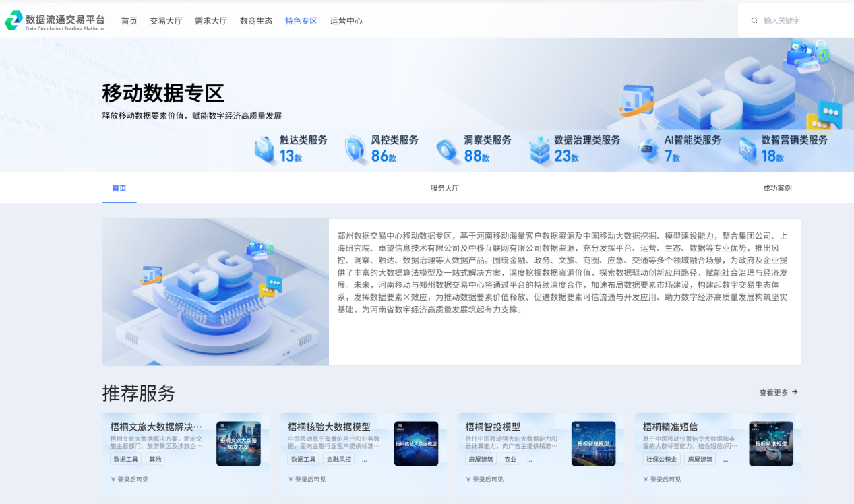854x504 pixels.
Task: Click 房屋建筑 tag on 梧桐精准短信 card
Action: [x=701, y=459]
